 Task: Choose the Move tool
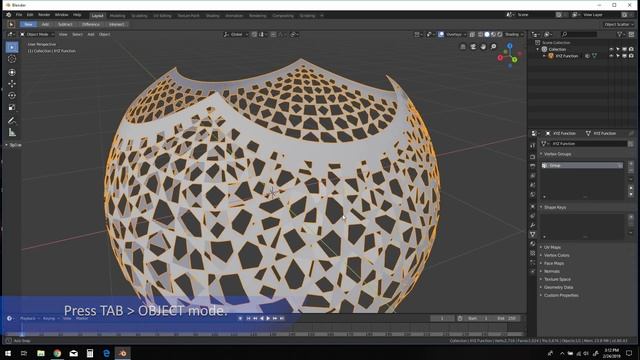(12, 84)
